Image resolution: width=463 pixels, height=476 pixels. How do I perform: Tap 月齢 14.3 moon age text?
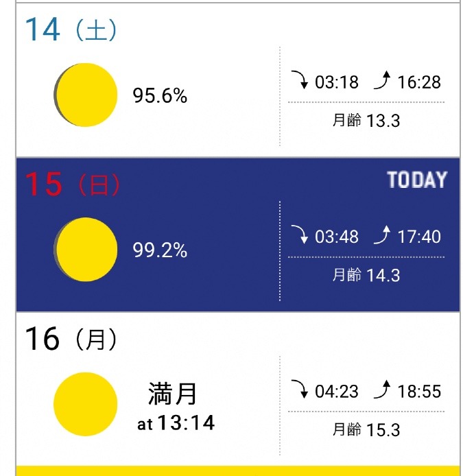point(366,275)
